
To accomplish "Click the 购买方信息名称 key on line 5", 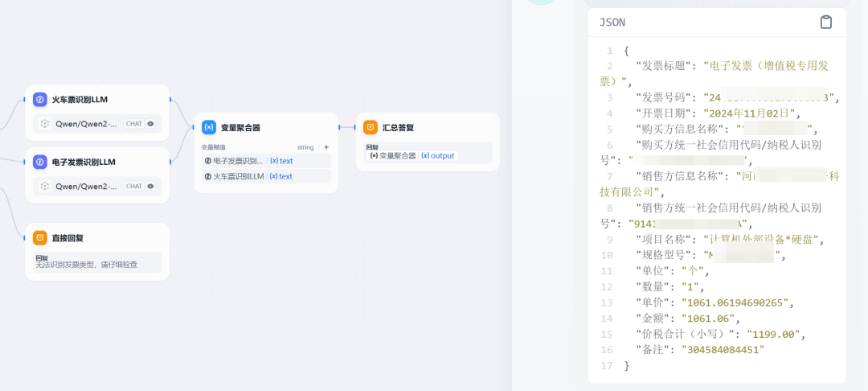I will pos(681,130).
